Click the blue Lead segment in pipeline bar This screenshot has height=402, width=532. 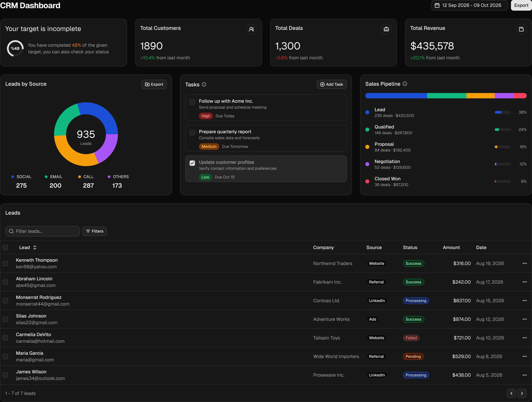(396, 96)
